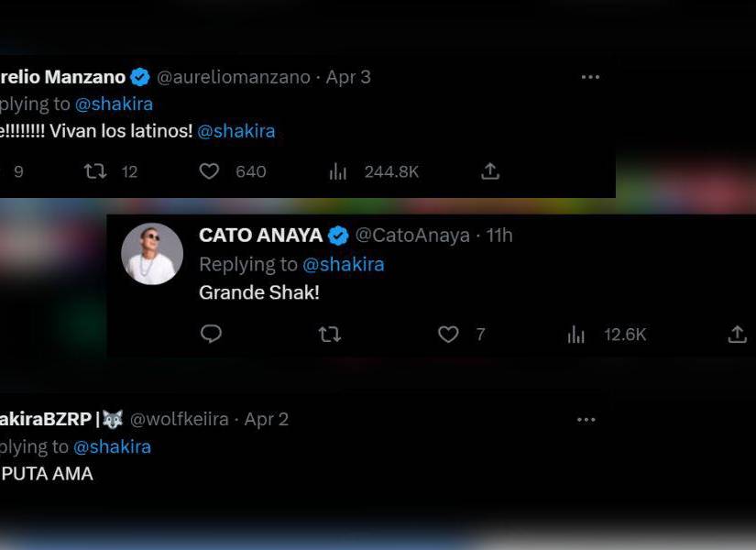This screenshot has width=756, height=550.
Task: Open more options menu on wolfkeiira's tweet
Action: 586,420
